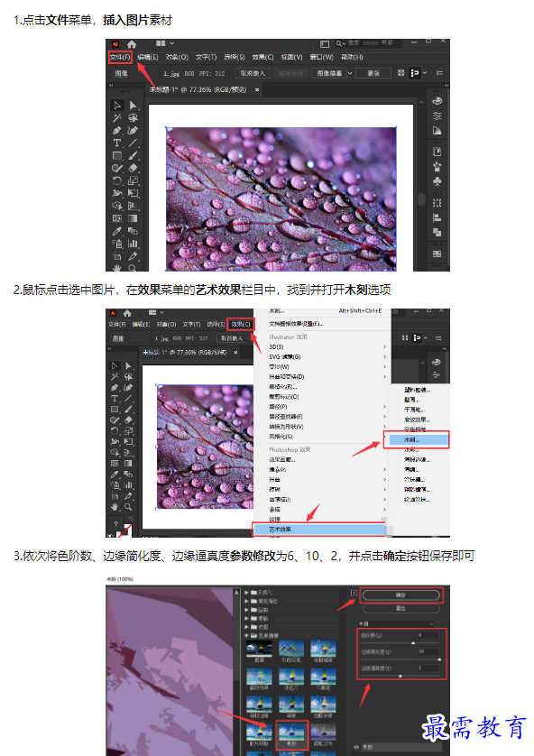Click the panel collapse icon beside 确定
This screenshot has height=756, width=534.
pyautogui.click(x=354, y=594)
